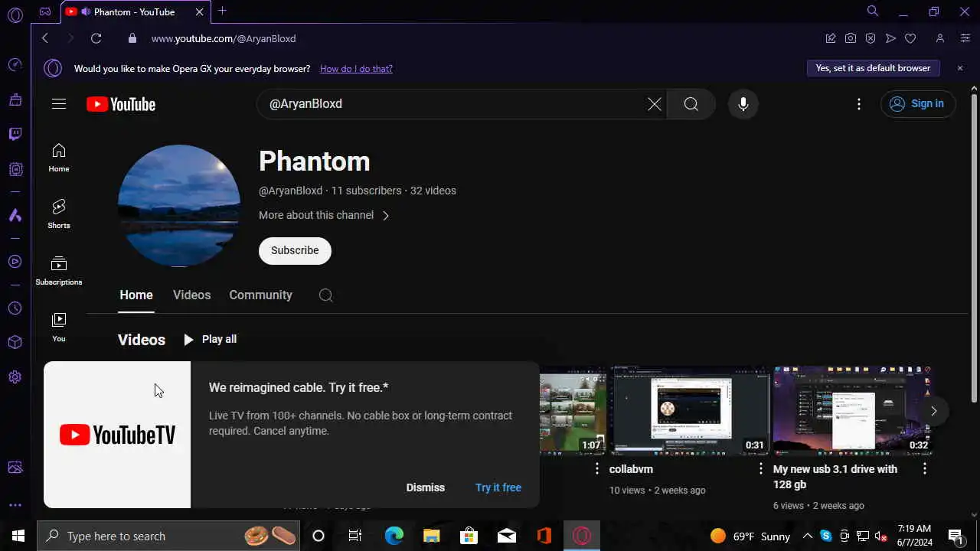Mute tab audio via speaker icon
Viewport: 980px width, 551px height.
pyautogui.click(x=85, y=11)
